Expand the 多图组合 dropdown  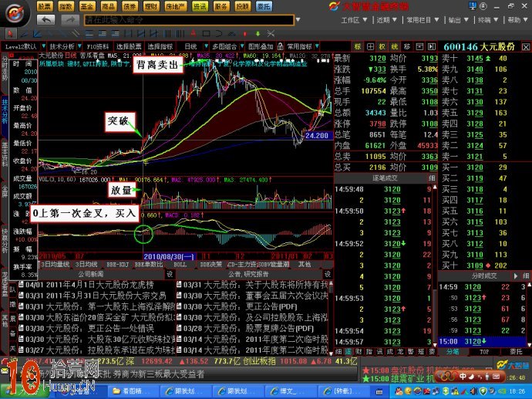click(242, 46)
